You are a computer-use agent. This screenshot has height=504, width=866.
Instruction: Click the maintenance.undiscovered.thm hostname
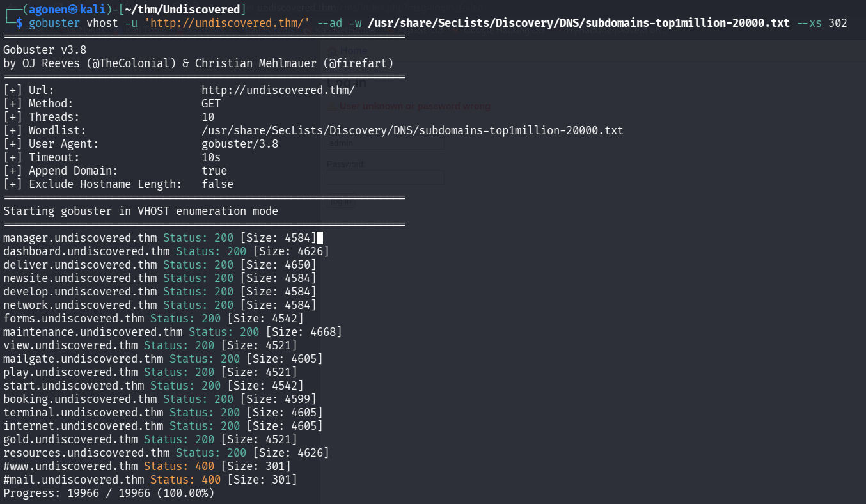tap(93, 332)
